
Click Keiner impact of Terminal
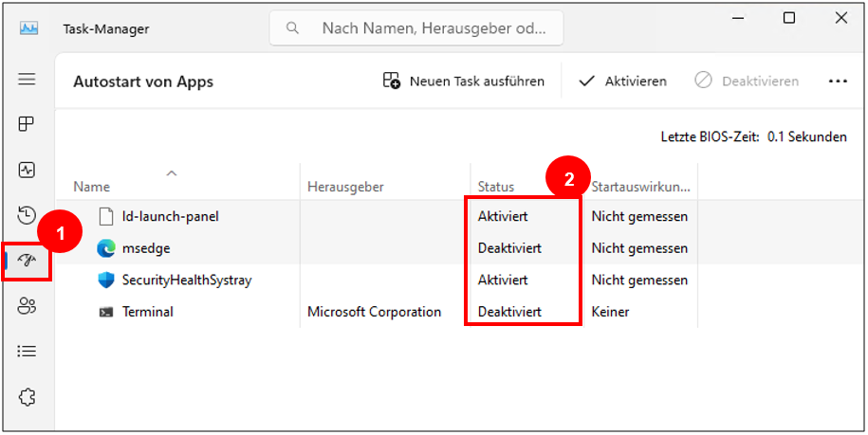610,313
